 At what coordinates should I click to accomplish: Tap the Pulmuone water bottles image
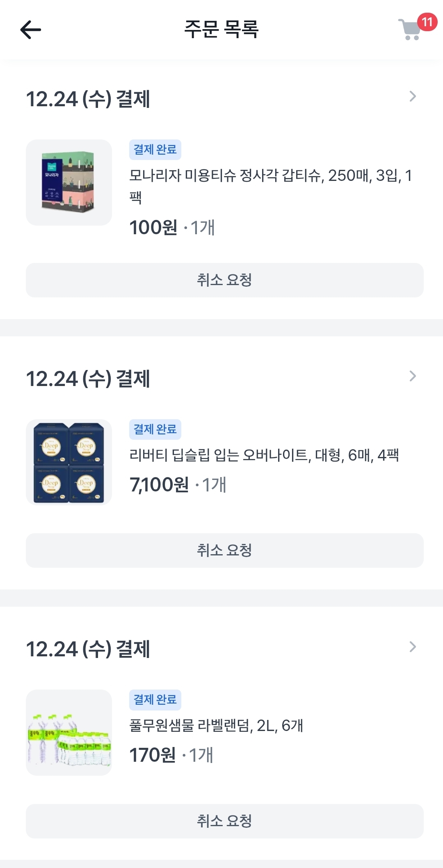point(69,733)
